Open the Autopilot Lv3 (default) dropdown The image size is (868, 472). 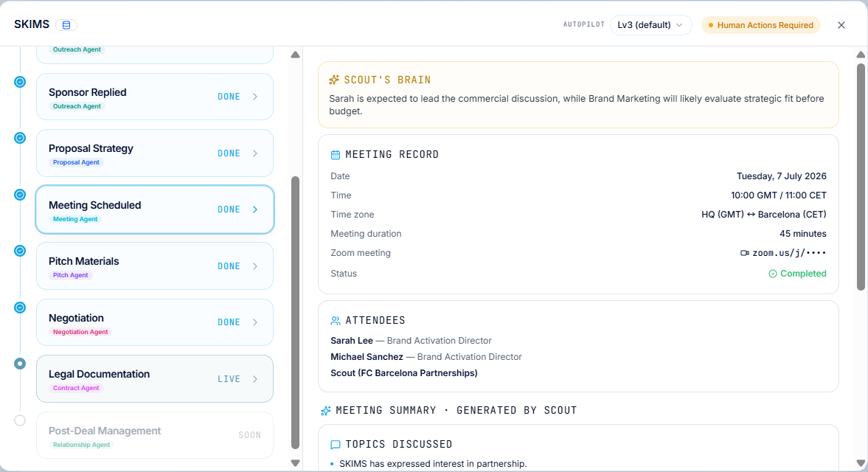(650, 25)
